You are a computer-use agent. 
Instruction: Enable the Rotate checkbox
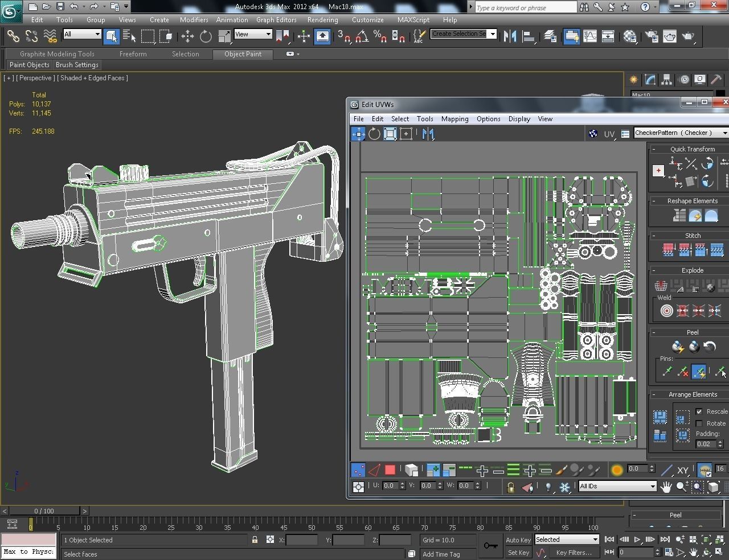[x=699, y=423]
